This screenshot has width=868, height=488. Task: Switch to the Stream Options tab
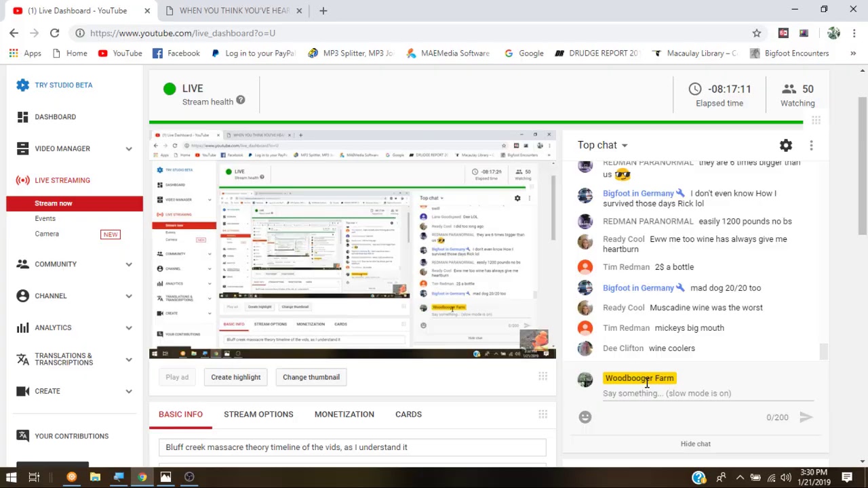258,414
